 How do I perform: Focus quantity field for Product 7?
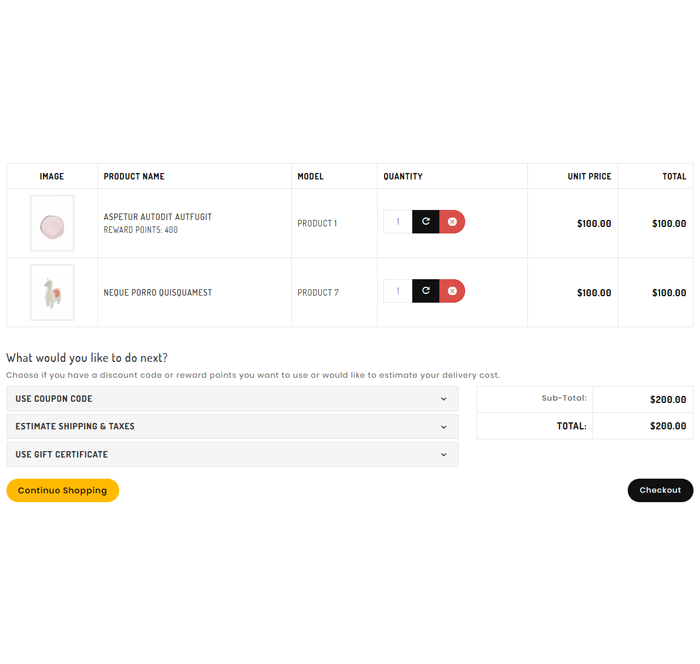398,291
